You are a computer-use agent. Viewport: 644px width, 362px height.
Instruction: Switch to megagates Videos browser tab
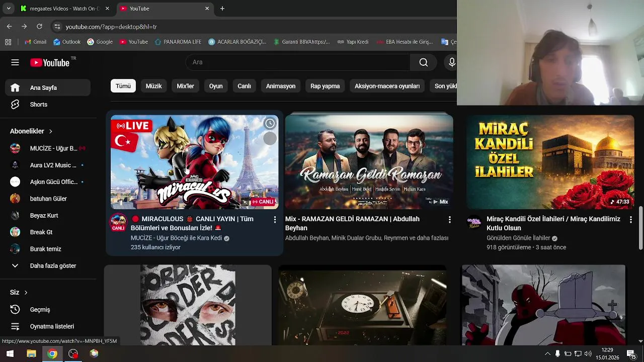[65, 9]
